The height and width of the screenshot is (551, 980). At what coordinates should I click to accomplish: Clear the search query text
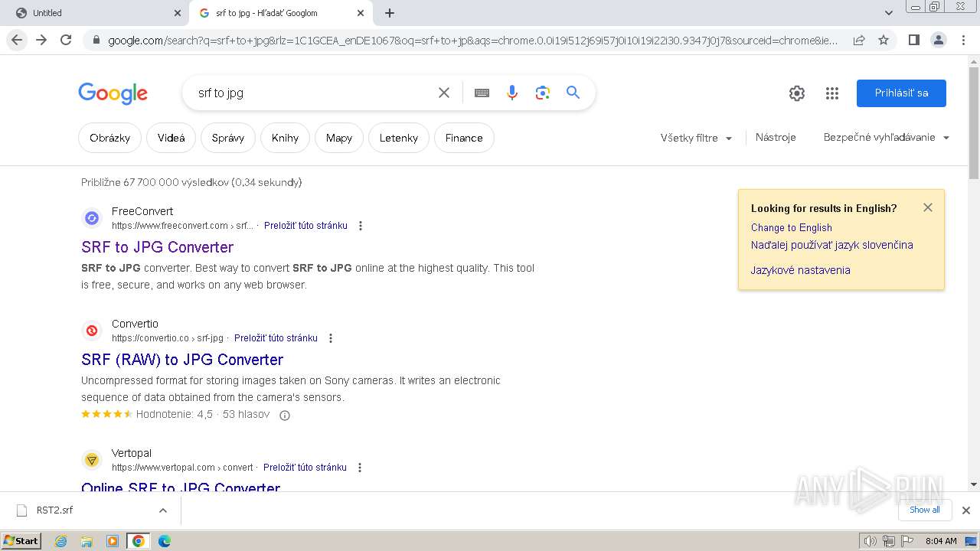coord(444,93)
